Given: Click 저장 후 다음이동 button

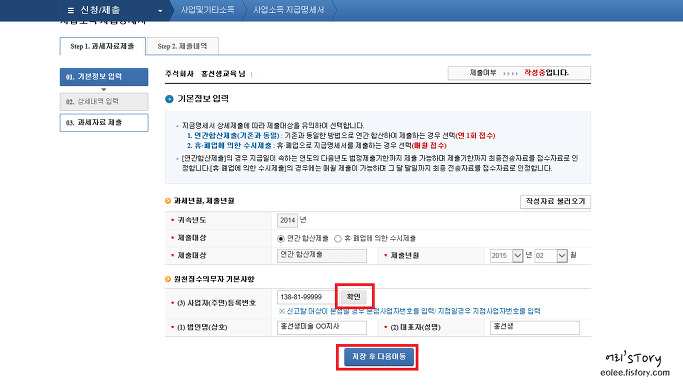Looking at the screenshot, I should click(379, 357).
